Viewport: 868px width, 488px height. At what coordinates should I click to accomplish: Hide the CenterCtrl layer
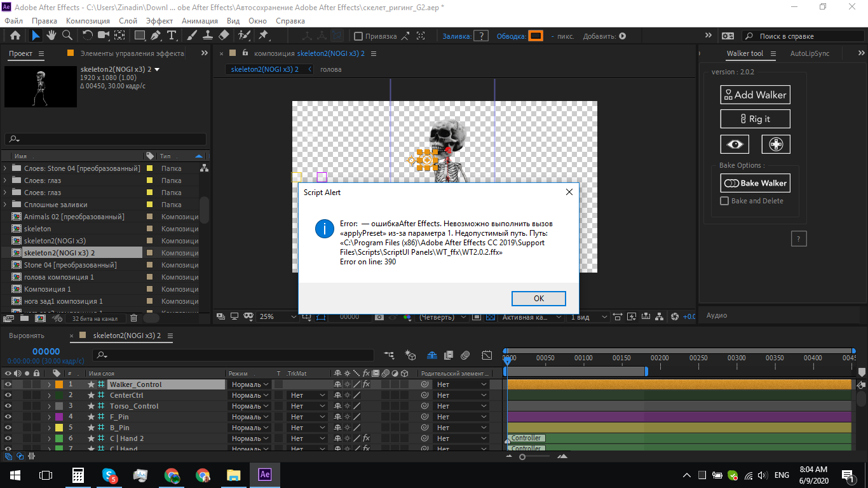tap(8, 395)
